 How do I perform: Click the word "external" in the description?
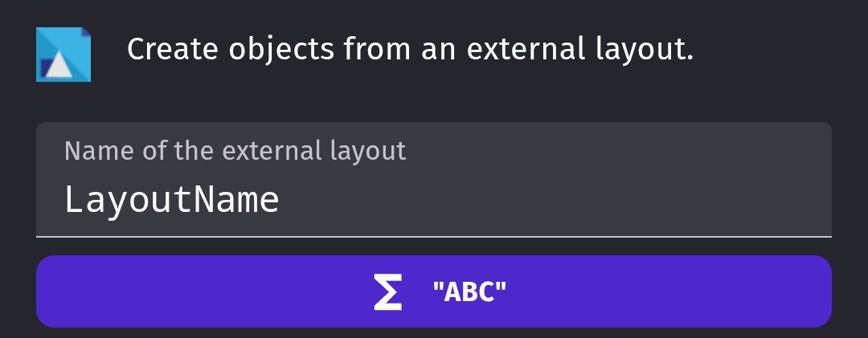coord(526,49)
